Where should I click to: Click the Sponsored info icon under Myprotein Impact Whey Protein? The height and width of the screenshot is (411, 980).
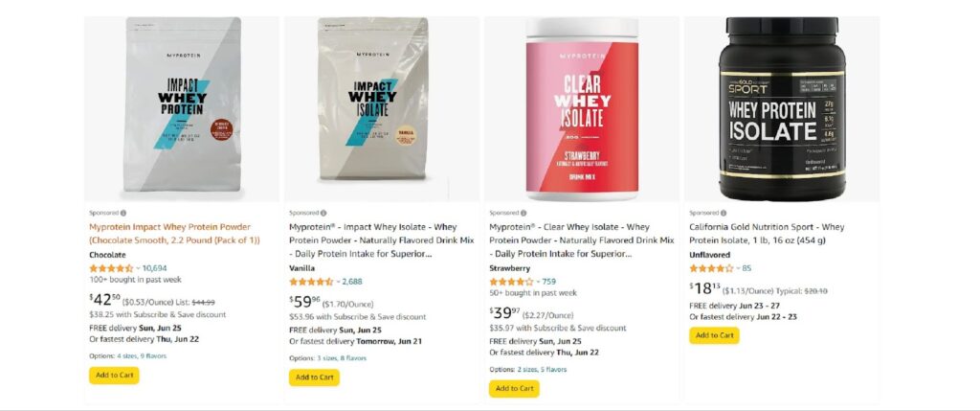coord(123,213)
